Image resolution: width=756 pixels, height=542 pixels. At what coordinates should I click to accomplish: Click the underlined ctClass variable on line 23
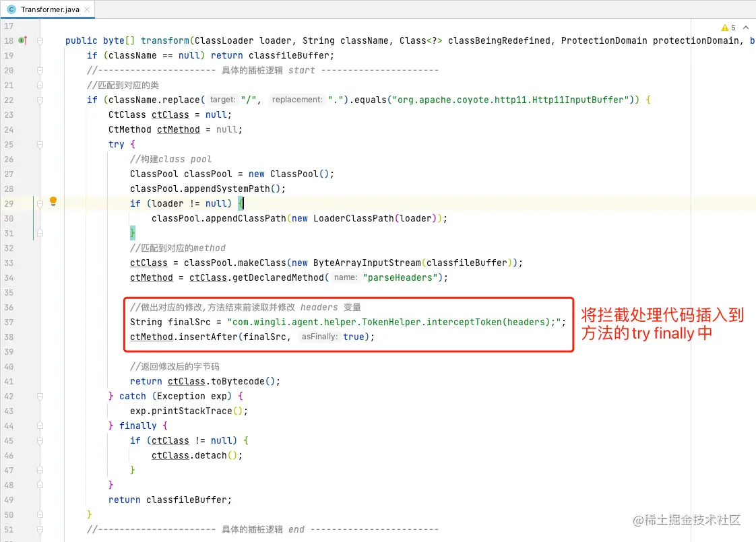point(170,114)
